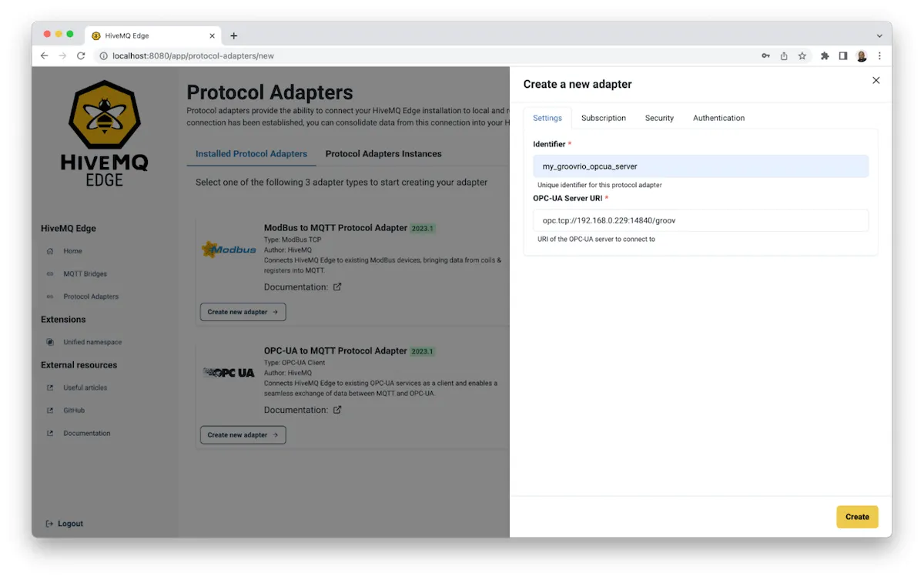Switch to the Subscription tab
The height and width of the screenshot is (580, 924).
point(604,118)
